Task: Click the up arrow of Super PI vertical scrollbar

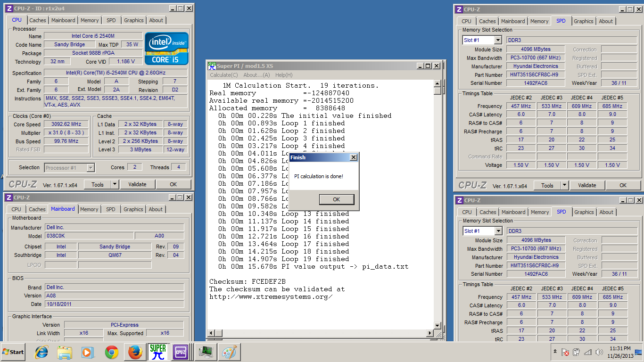Action: 437,84
